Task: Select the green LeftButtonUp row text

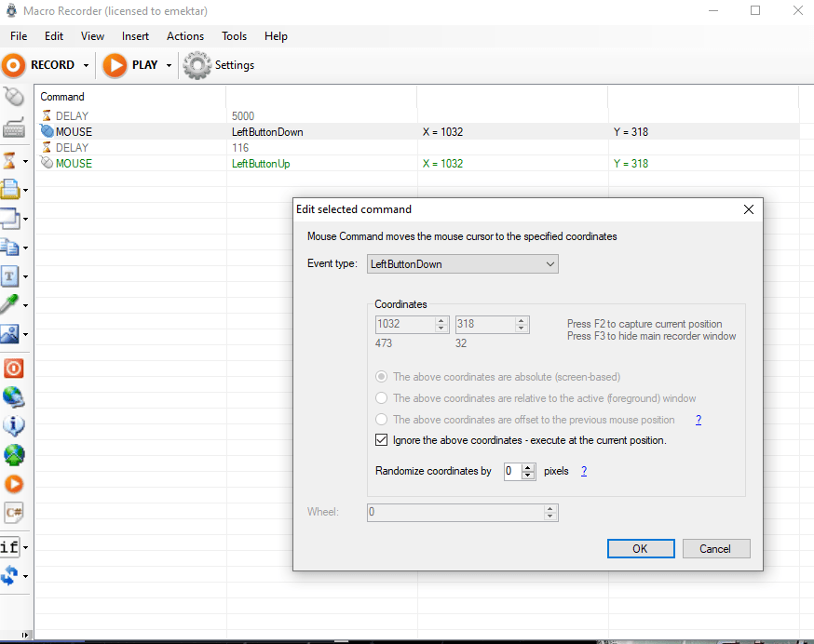Action: click(261, 164)
